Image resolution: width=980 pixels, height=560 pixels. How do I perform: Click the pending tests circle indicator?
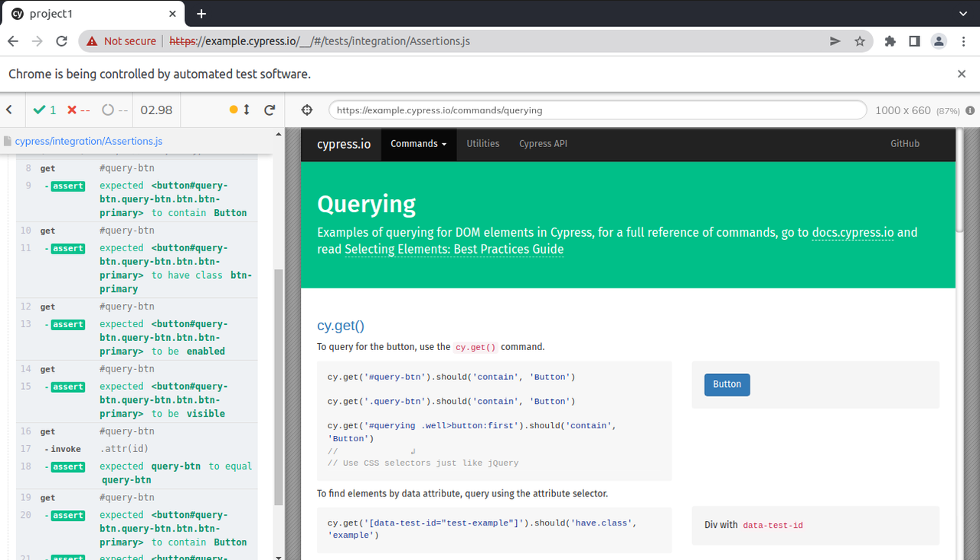(x=115, y=110)
